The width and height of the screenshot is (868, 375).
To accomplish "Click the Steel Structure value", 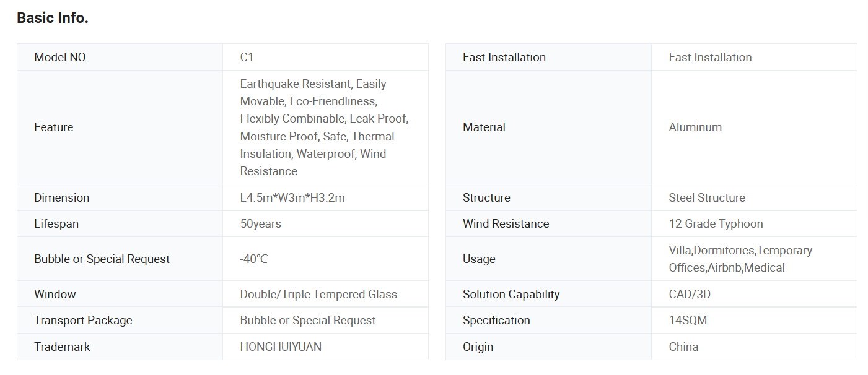I will click(707, 197).
